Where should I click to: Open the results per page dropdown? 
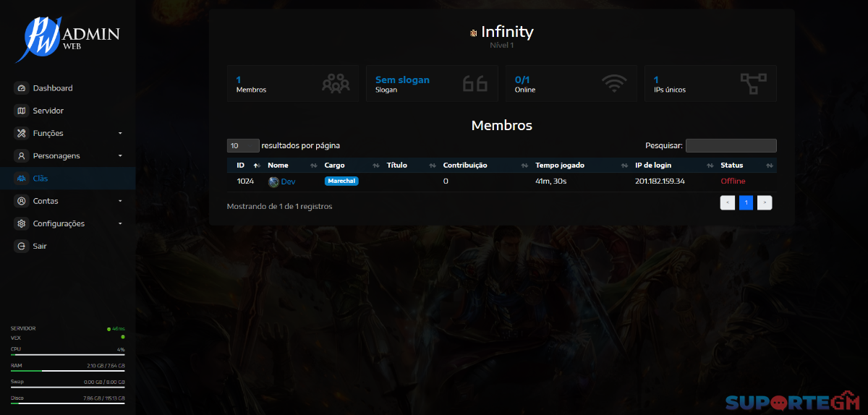[x=243, y=145]
